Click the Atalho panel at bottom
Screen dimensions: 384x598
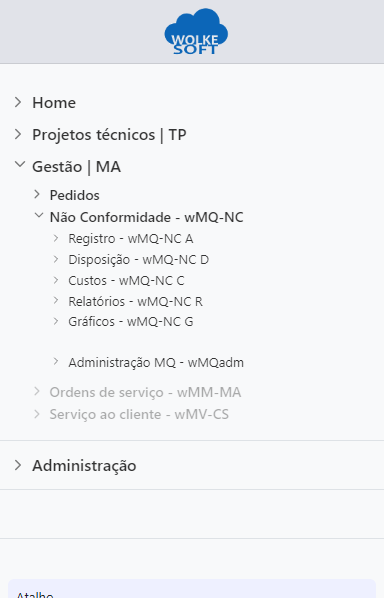pos(192,588)
